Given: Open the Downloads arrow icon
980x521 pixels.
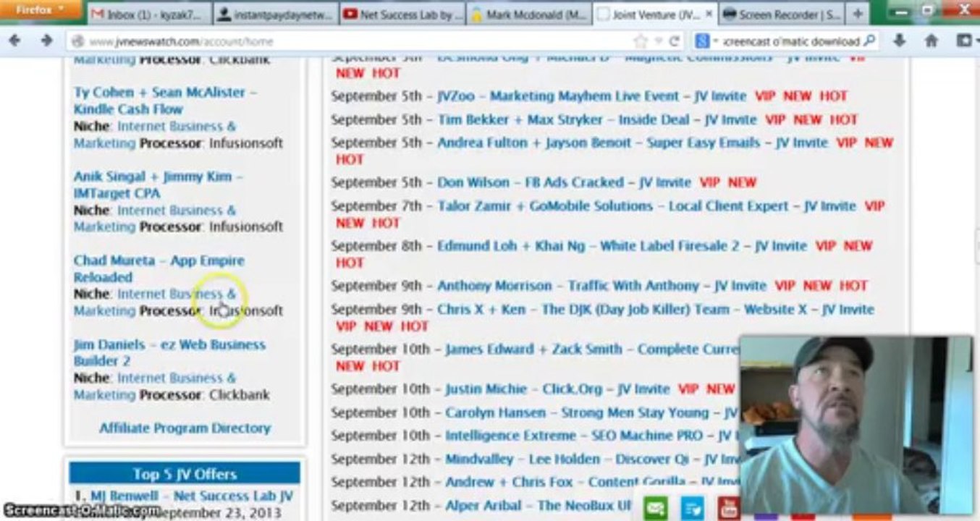Looking at the screenshot, I should pos(900,41).
